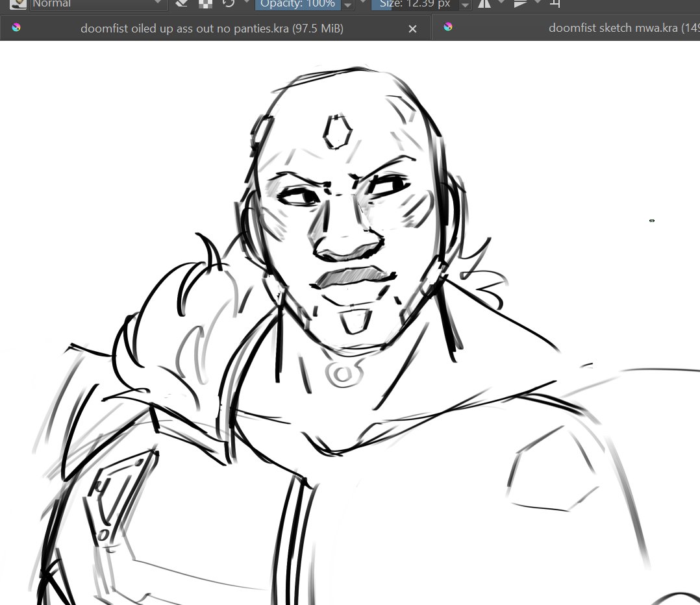700x605 pixels.
Task: Open the Opacity dropdown arrow
Action: [x=348, y=5]
